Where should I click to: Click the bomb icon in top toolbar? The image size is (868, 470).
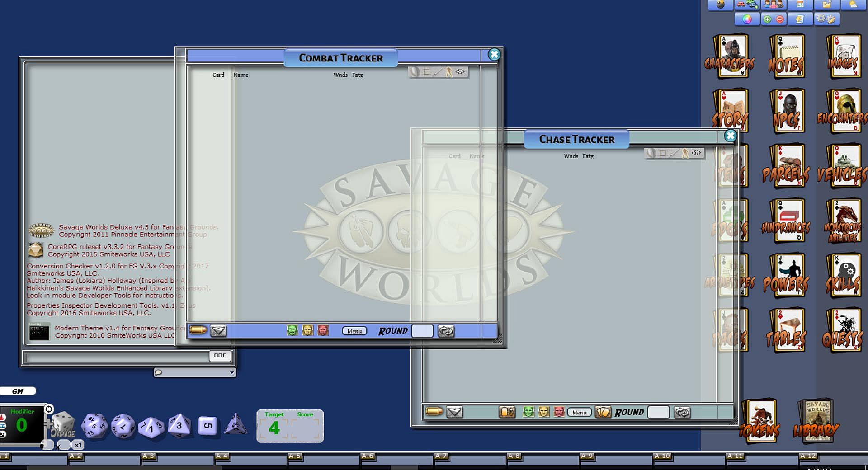721,5
